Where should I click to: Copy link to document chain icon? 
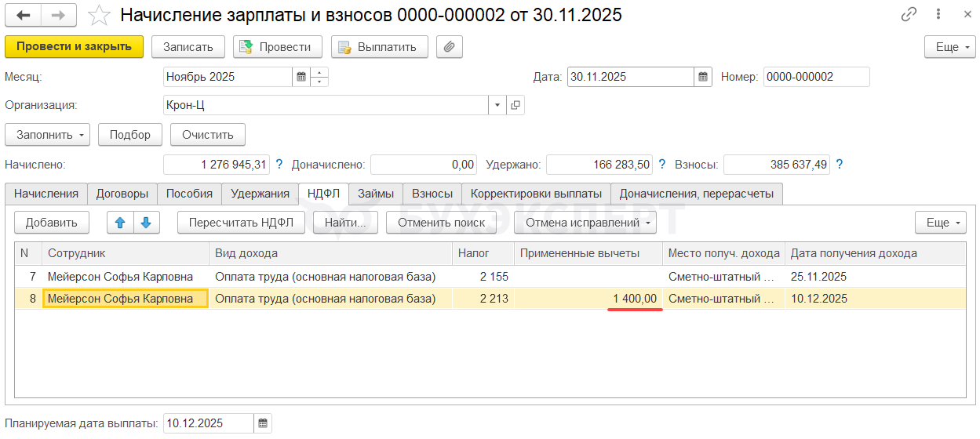click(x=909, y=14)
